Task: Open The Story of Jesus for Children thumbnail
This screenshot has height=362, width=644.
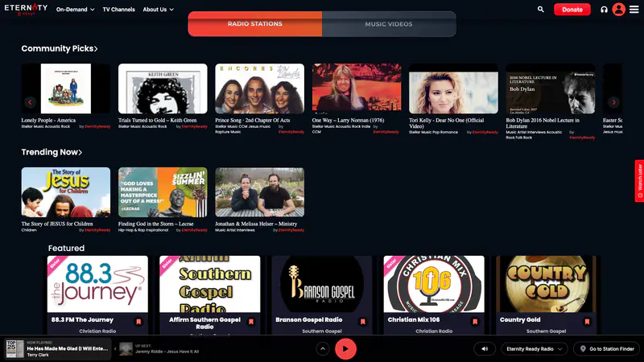Action: point(66,192)
